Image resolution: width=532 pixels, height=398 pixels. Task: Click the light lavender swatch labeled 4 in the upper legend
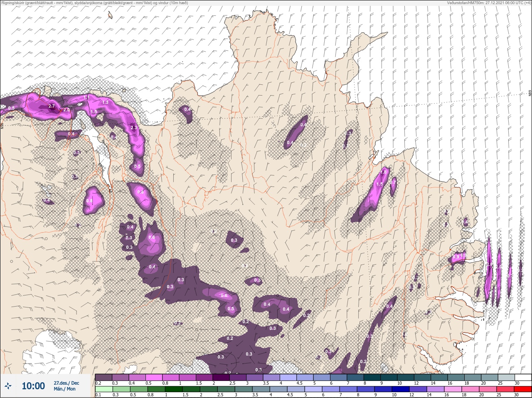tap(288, 377)
